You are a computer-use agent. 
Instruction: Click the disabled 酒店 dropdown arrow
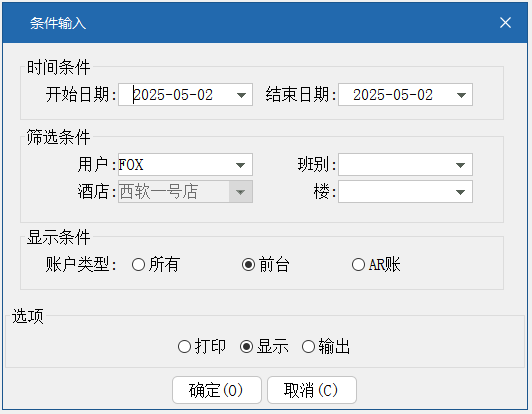click(x=241, y=192)
